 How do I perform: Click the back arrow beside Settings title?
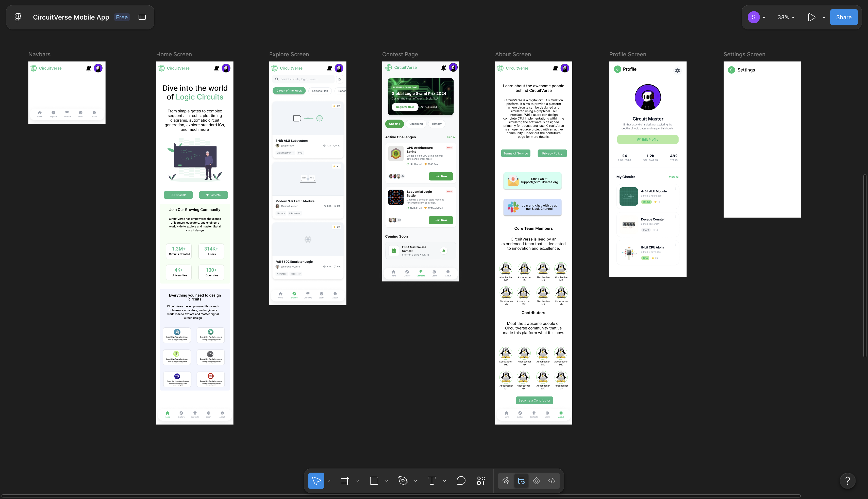(x=731, y=70)
